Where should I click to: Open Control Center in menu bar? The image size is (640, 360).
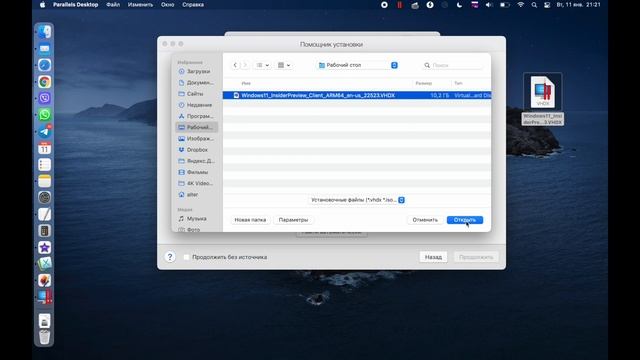547,5
